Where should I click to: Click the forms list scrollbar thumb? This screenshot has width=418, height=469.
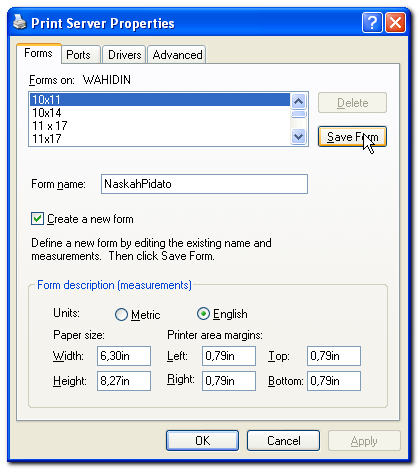point(298,114)
